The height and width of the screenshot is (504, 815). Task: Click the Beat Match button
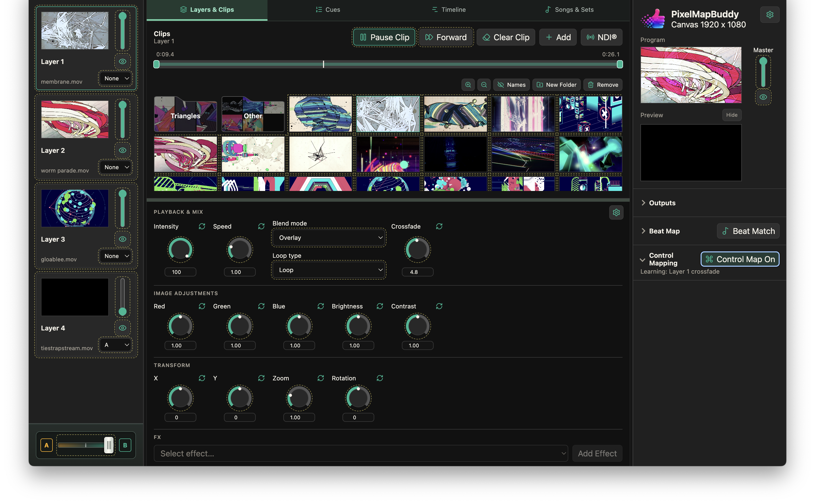(x=748, y=231)
